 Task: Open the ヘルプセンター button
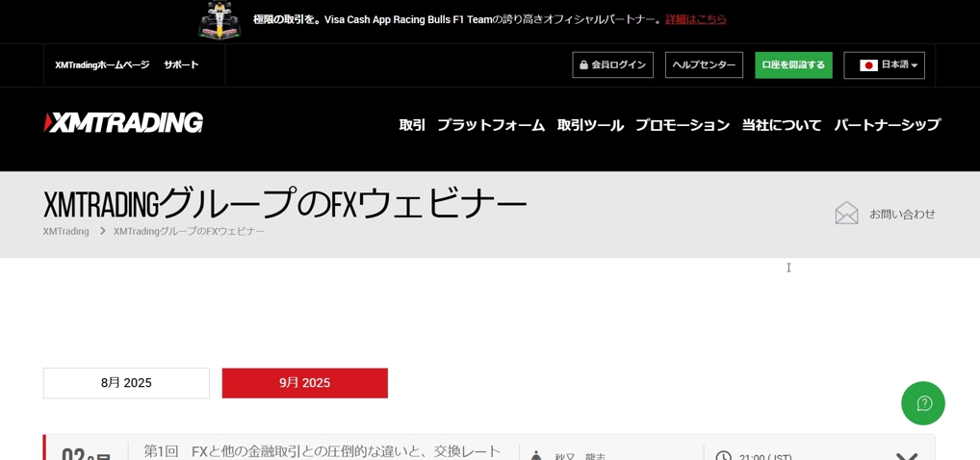click(x=704, y=65)
